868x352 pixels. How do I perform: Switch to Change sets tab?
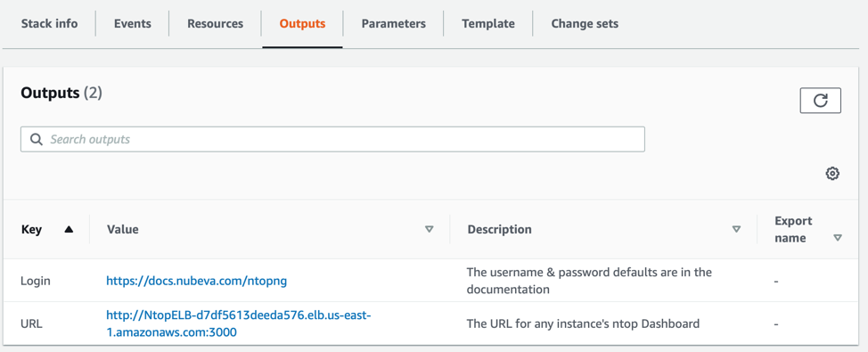click(x=585, y=24)
